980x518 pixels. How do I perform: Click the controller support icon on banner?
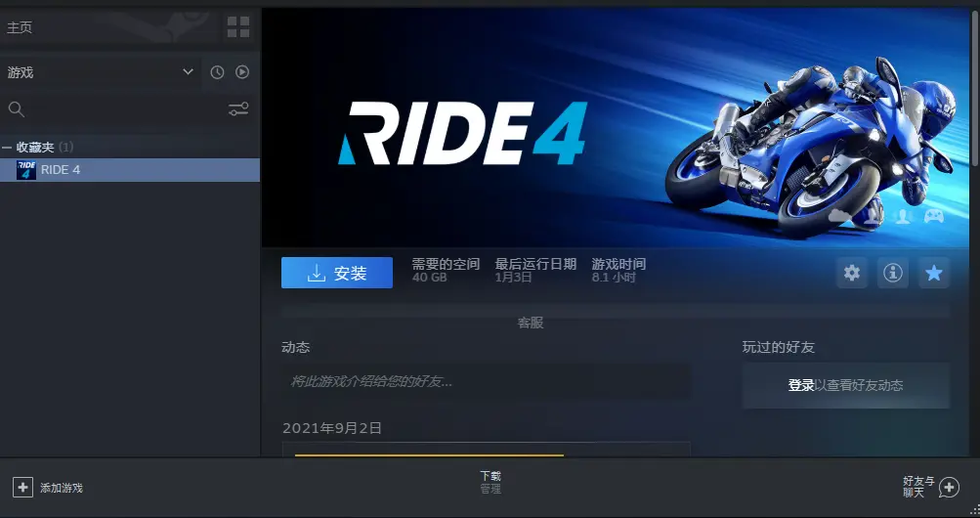pos(934,216)
